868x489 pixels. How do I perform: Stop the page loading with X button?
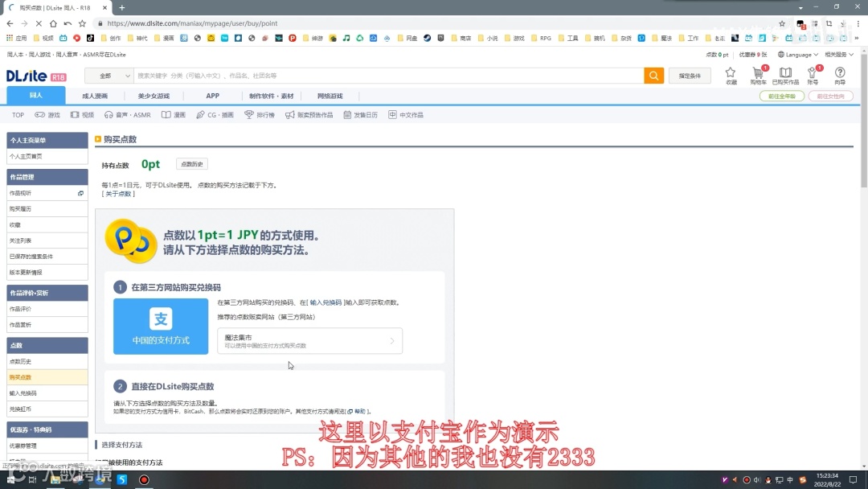click(x=39, y=23)
